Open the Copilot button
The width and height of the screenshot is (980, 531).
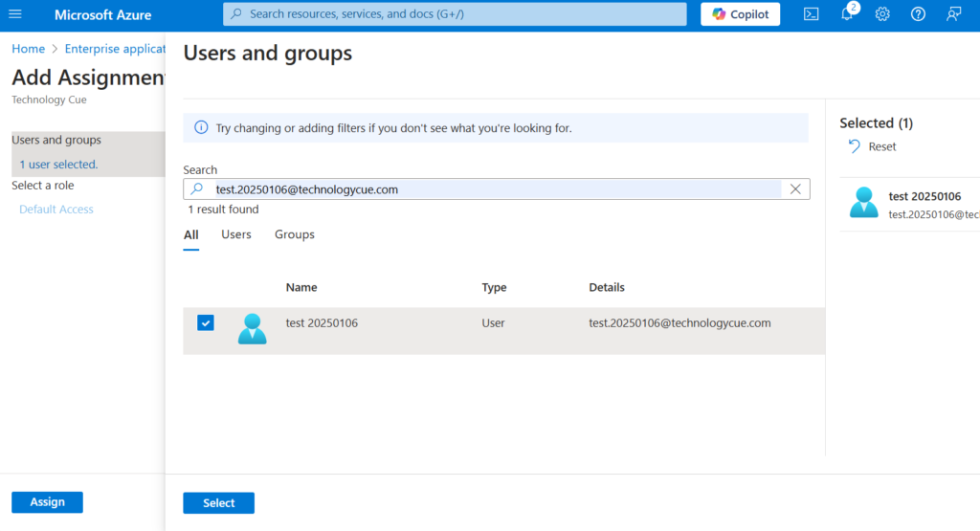pyautogui.click(x=741, y=14)
